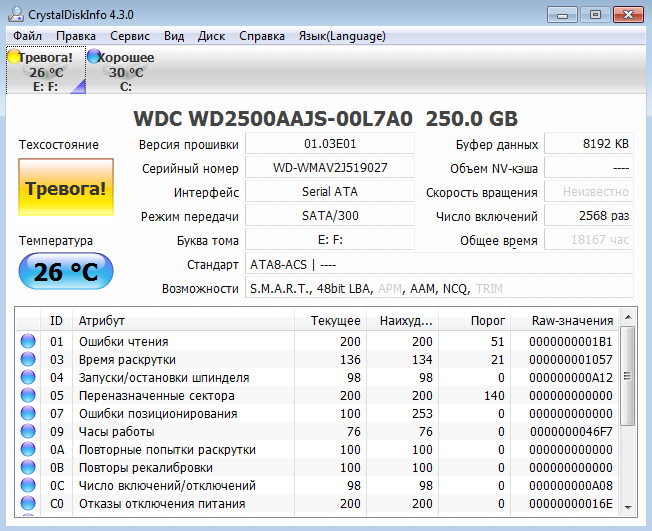Click the rotation rate field Неизвестно

point(589,192)
